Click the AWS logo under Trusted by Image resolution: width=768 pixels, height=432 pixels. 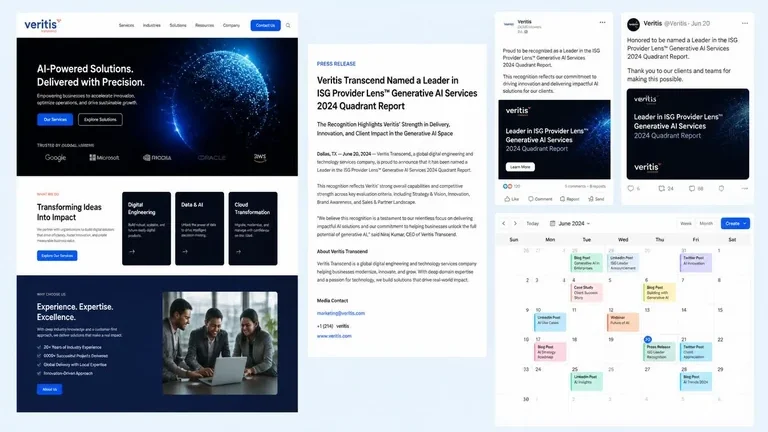pyautogui.click(x=260, y=157)
